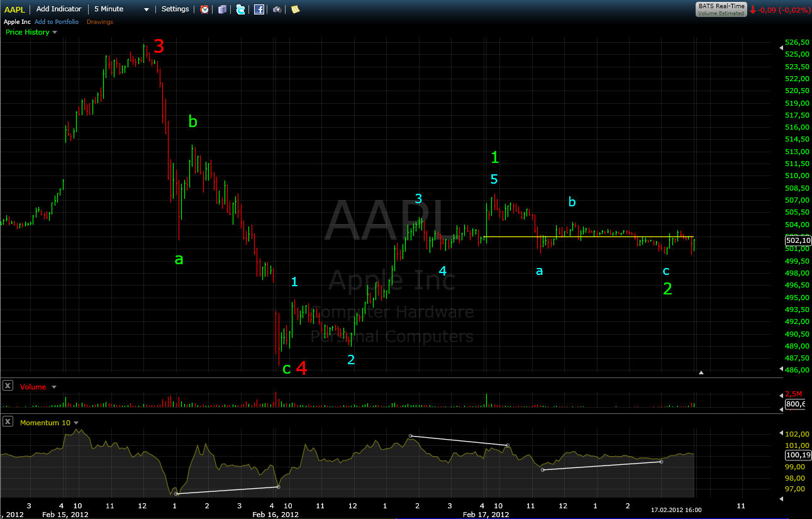Click the database stack icon in toolbar
Image resolution: width=812 pixels, height=519 pixels.
(222, 9)
